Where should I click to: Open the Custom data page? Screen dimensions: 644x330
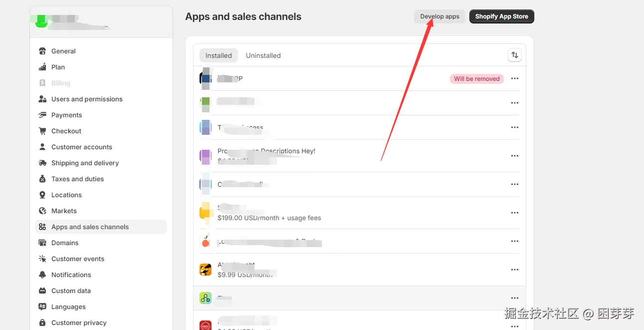pos(101,291)
